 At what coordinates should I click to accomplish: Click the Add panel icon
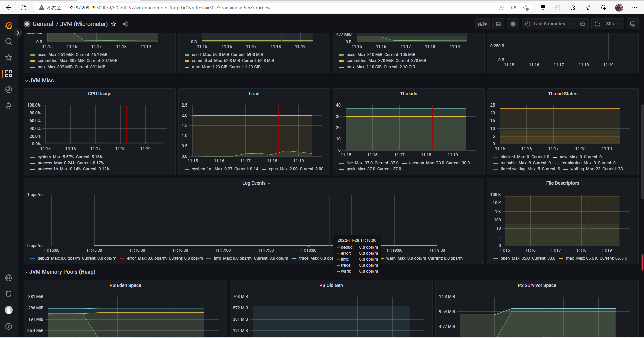click(482, 24)
